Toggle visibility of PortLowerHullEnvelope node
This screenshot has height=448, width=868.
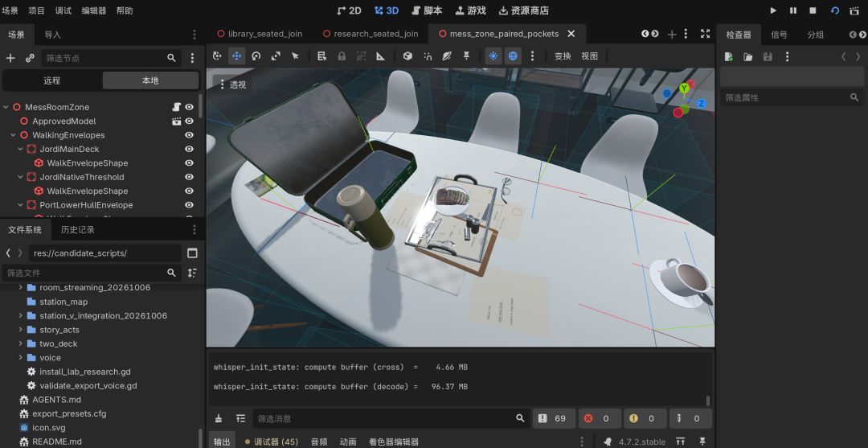click(190, 205)
